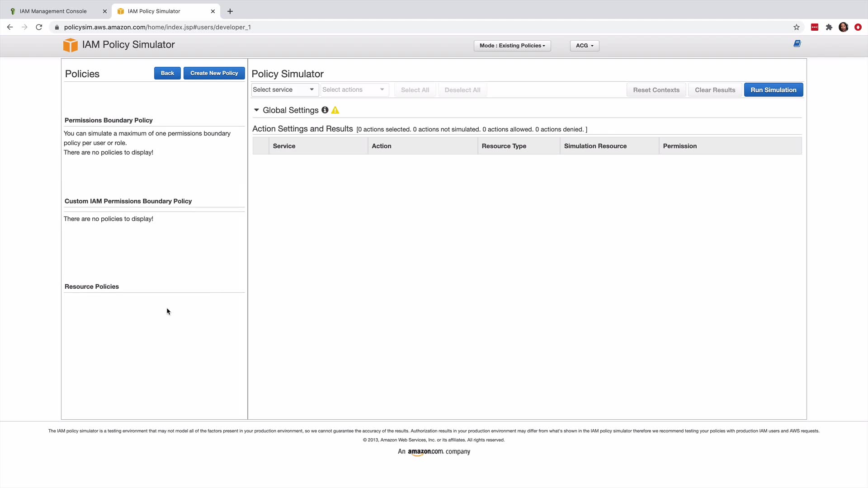Click the Create New Policy button
This screenshot has width=868, height=488.
[x=214, y=73]
